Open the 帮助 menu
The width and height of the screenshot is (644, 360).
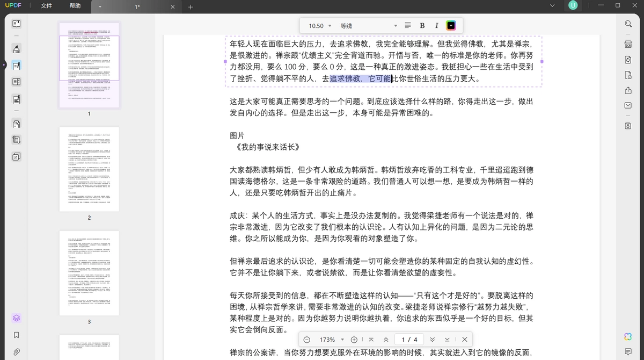[x=75, y=6]
